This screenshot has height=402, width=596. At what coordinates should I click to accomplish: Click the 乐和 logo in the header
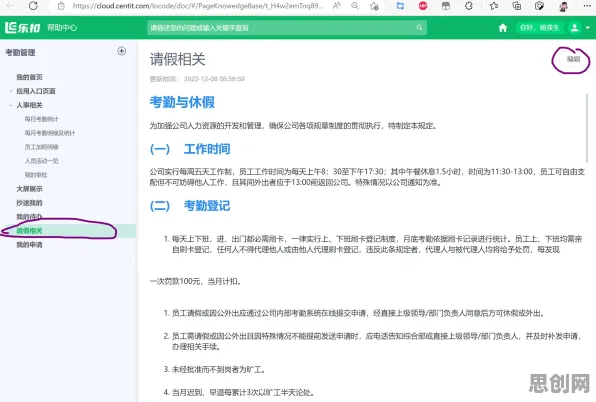click(x=22, y=27)
